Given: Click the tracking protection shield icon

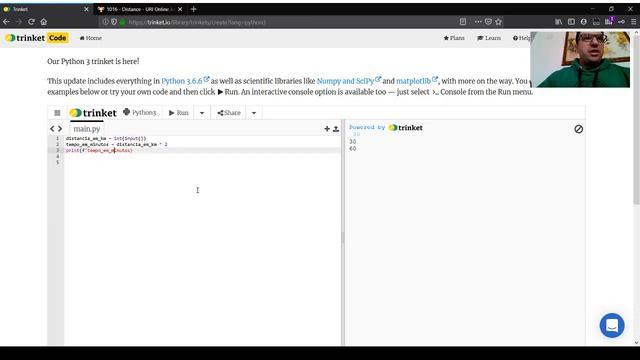Looking at the screenshot, I should point(114,22).
